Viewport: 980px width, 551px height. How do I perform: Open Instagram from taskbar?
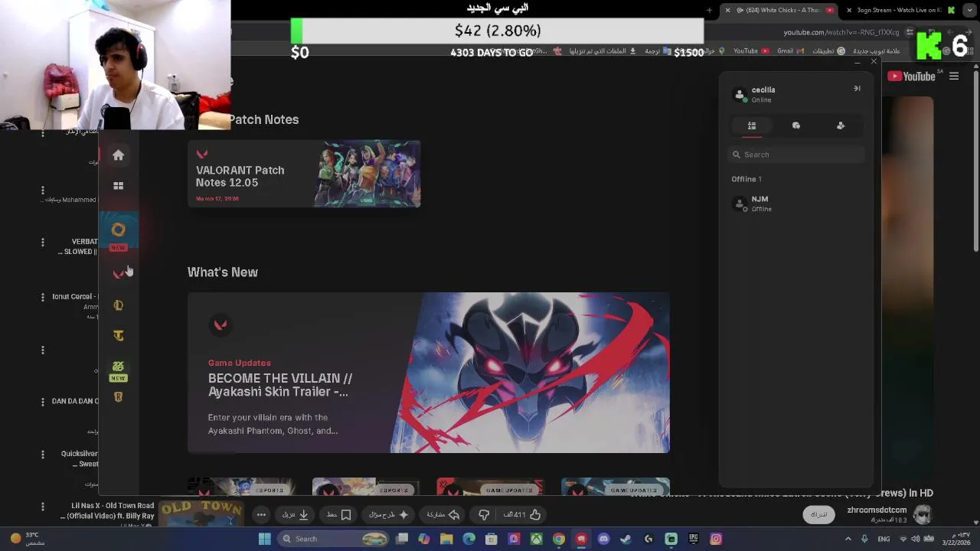pos(716,539)
